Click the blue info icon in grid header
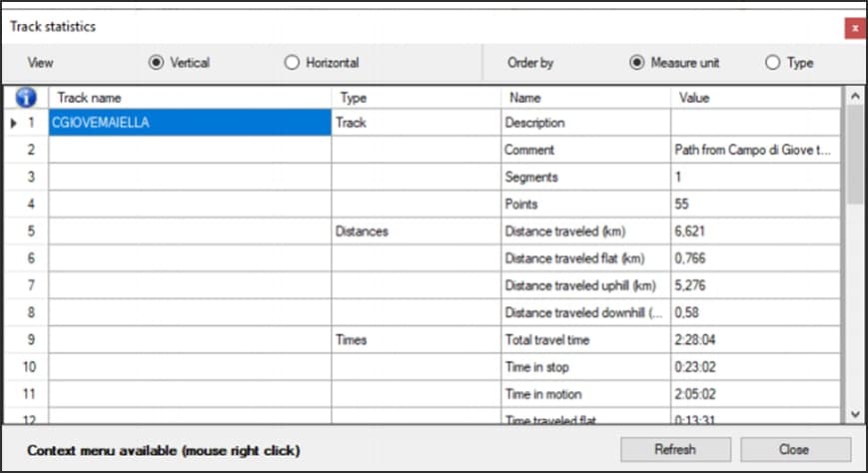The width and height of the screenshot is (868, 473). 27,98
